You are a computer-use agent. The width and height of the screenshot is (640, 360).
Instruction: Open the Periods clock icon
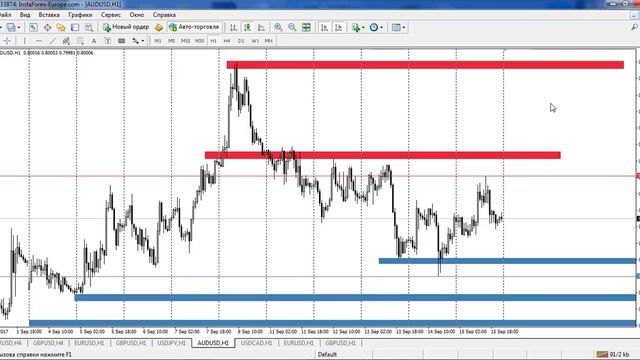tap(373, 27)
